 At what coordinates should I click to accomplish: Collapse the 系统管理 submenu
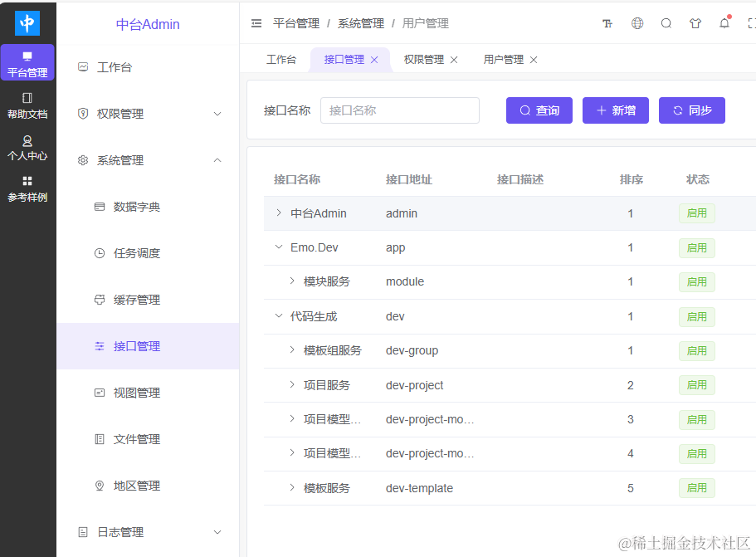(148, 160)
